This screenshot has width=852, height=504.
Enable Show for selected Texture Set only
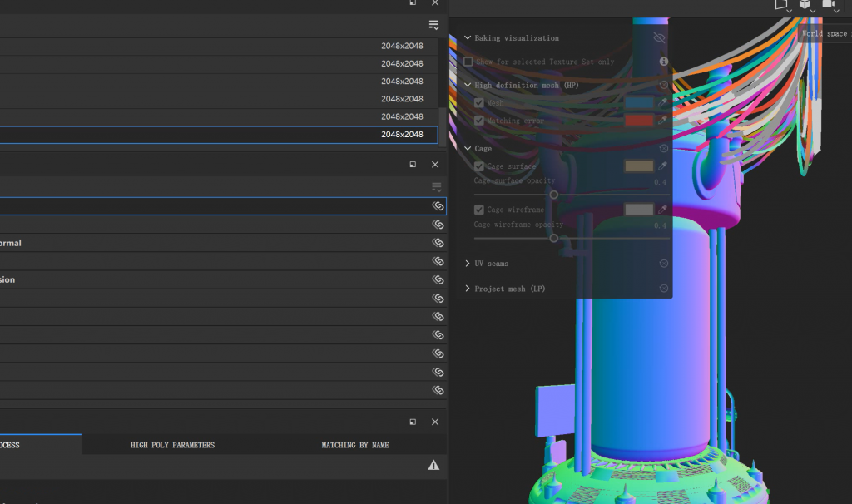tap(468, 62)
